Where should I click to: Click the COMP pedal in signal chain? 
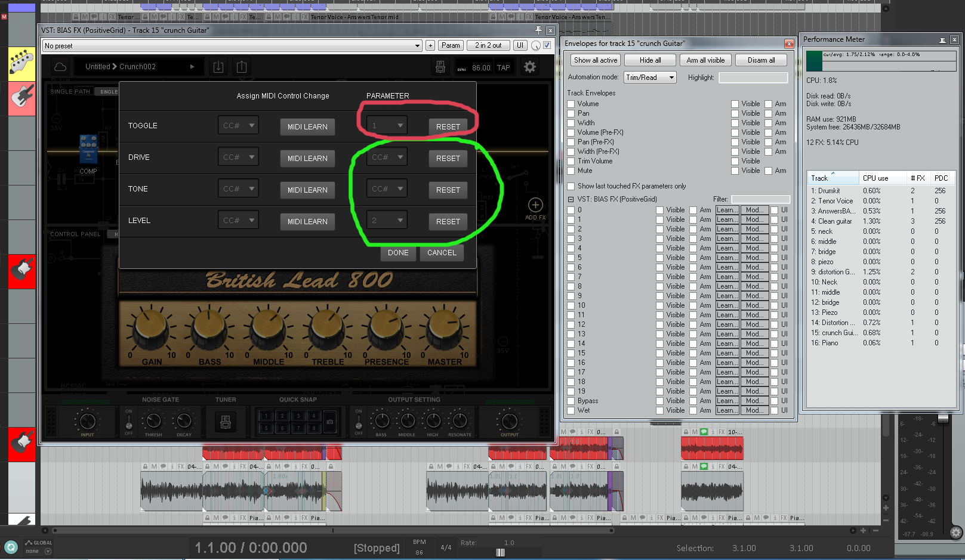pyautogui.click(x=88, y=149)
